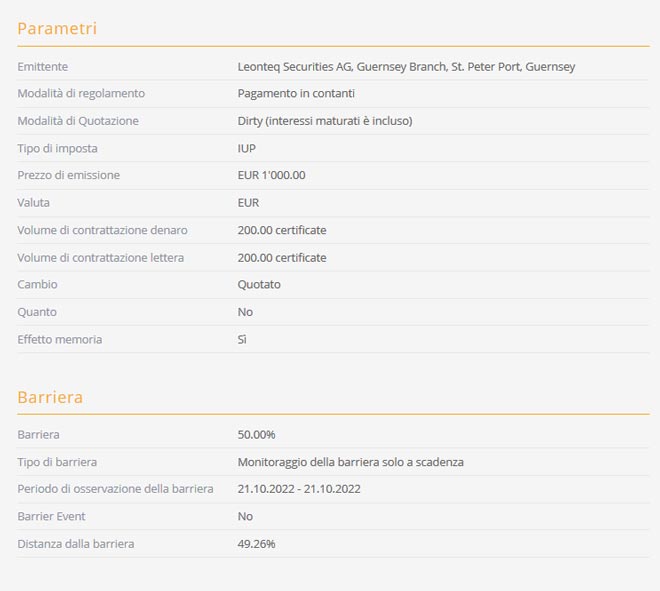This screenshot has height=591, width=660.
Task: Click the Modalità di Quotazione label
Action: (x=78, y=121)
